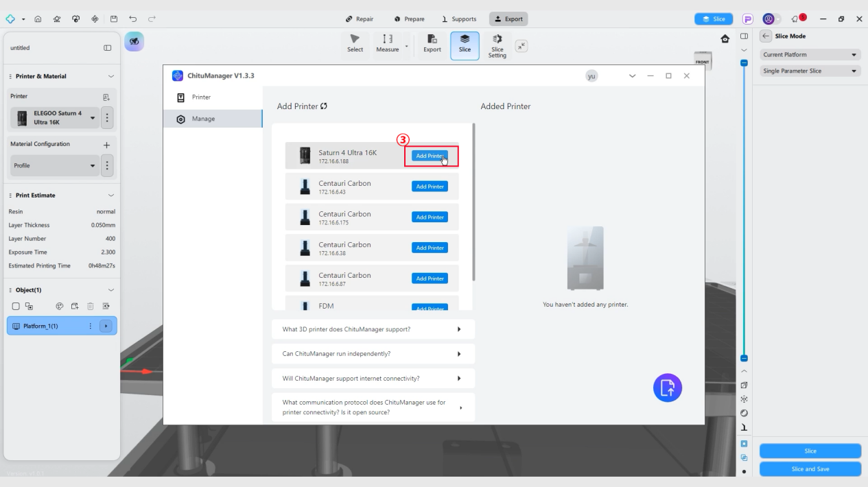Viewport: 868px width, 487px height.
Task: Open the three-dot menu beside ELEGOO Saturn 4 printer
Action: click(x=106, y=117)
